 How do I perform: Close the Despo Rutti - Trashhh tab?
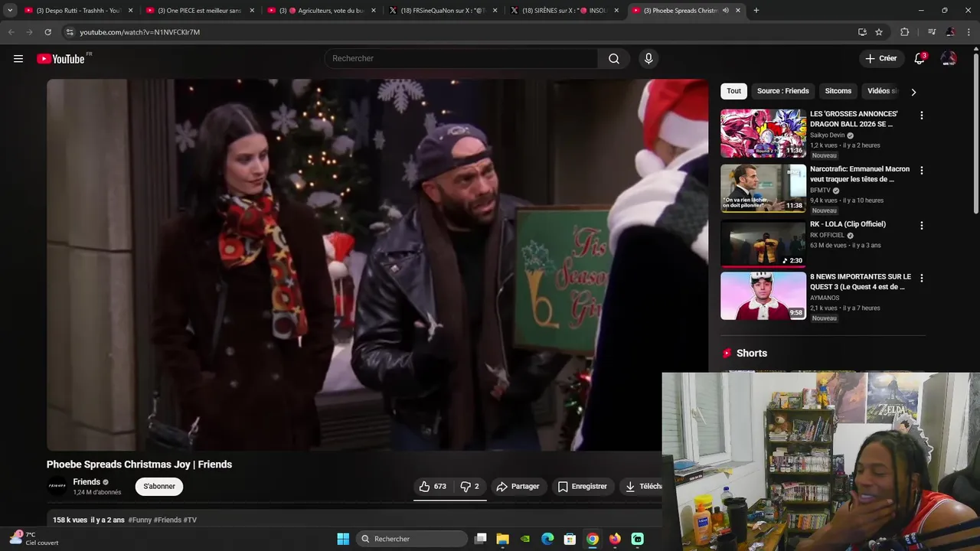[131, 11]
